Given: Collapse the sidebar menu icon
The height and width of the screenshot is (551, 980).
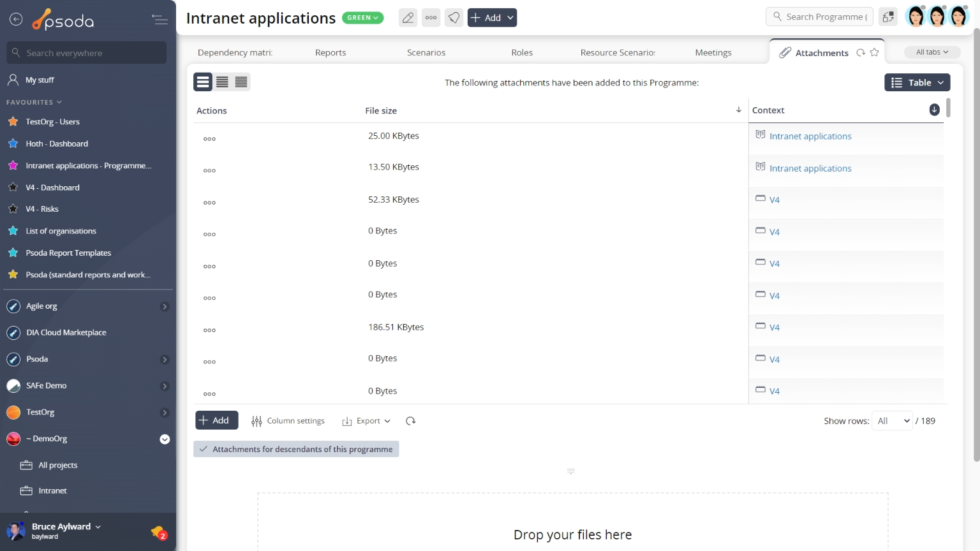Looking at the screenshot, I should [x=160, y=20].
